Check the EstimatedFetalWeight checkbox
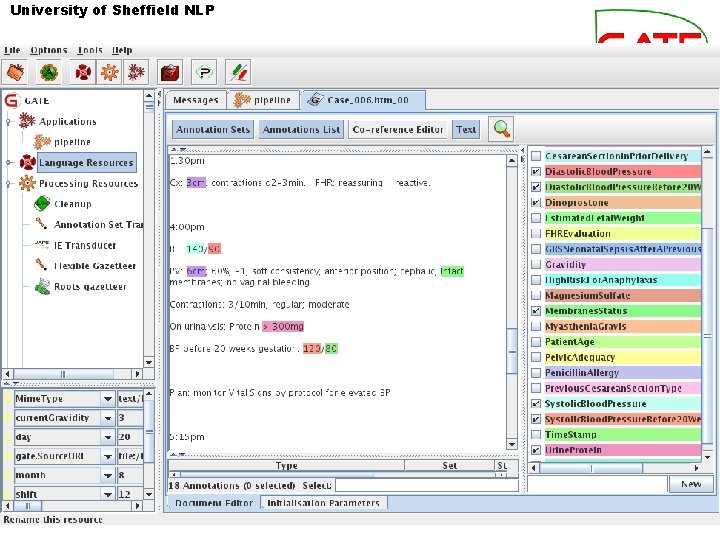Image resolution: width=720 pixels, height=540 pixels. [x=535, y=218]
